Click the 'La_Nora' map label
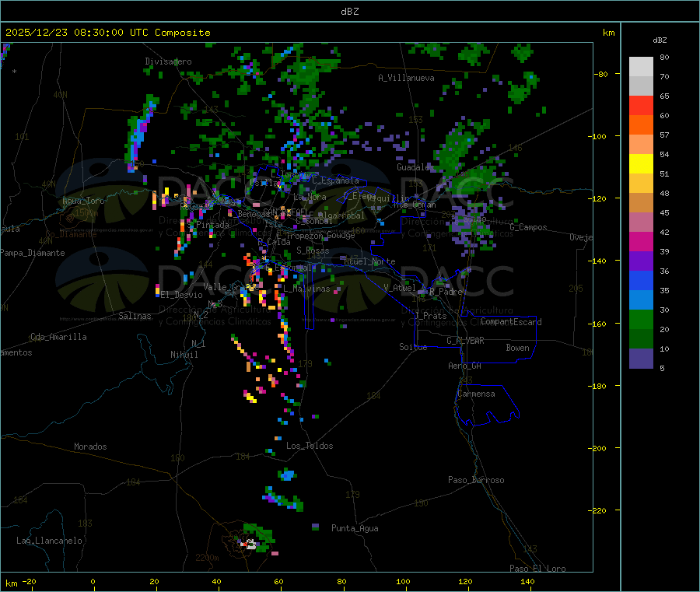The width and height of the screenshot is (700, 592). pyautogui.click(x=310, y=197)
